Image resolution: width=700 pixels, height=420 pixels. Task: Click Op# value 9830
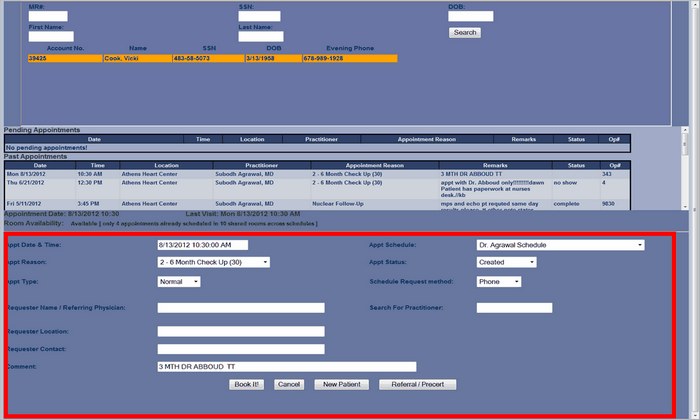tap(608, 204)
